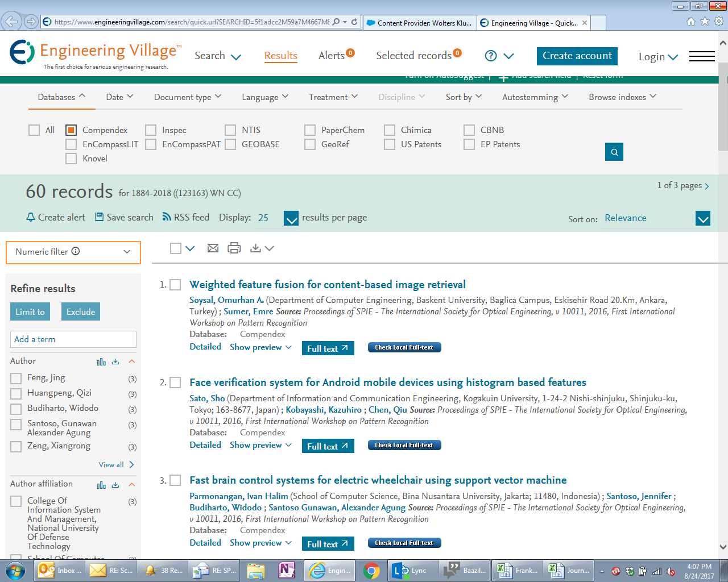Click the blue search magnifier button
This screenshot has width=728, height=582.
[x=614, y=152]
